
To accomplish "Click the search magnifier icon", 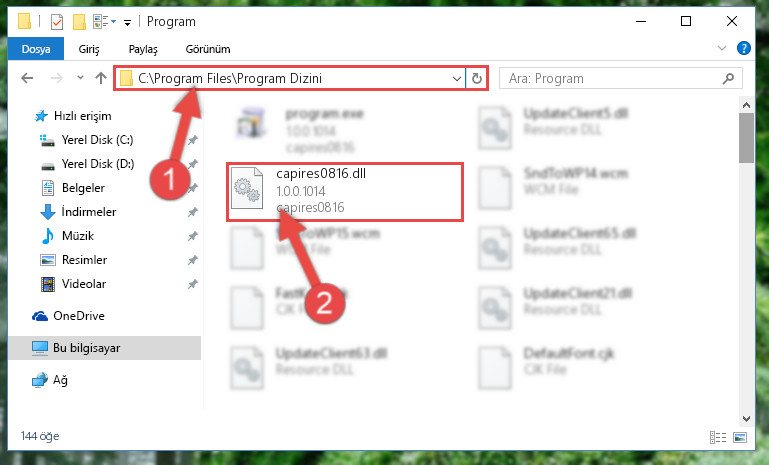I will point(728,78).
